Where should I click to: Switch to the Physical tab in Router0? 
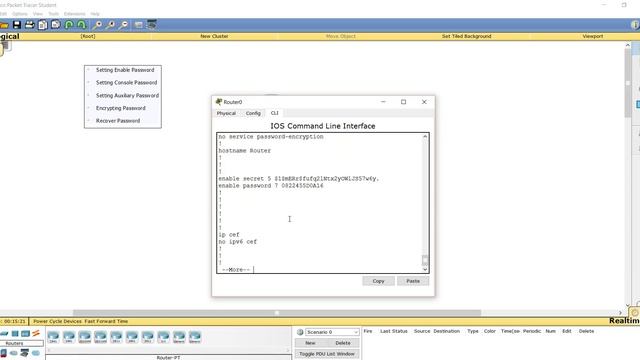226,113
